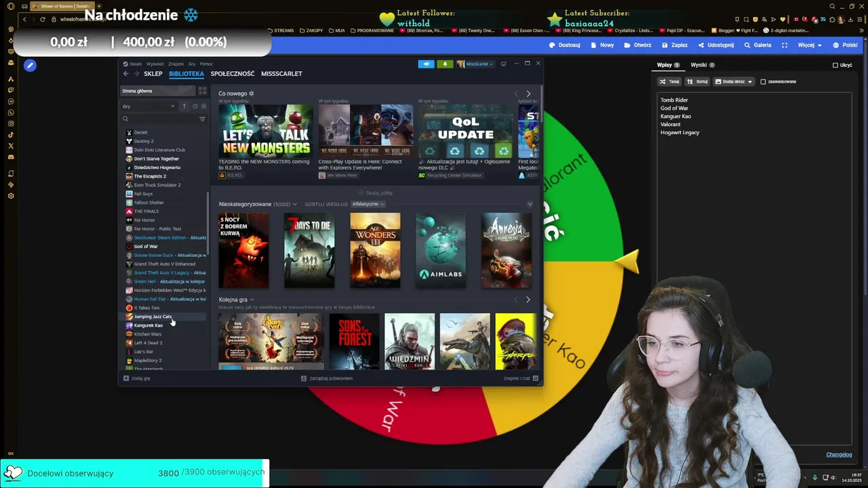The width and height of the screenshot is (868, 488).
Task: Open Messenger in the browser sidebar
Action: [x=11, y=101]
